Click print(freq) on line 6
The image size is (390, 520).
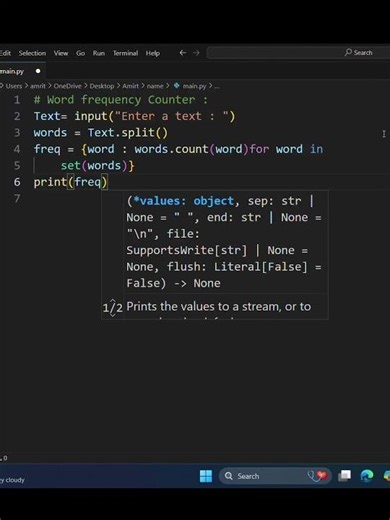[x=71, y=182]
